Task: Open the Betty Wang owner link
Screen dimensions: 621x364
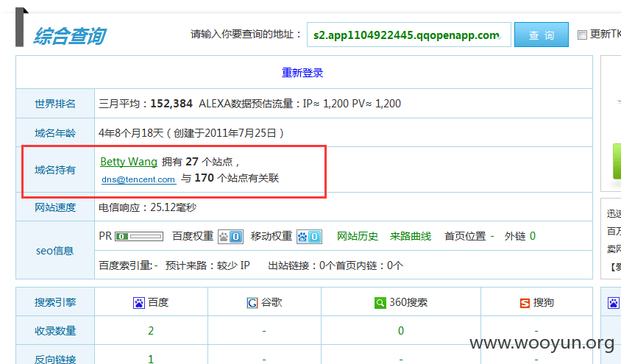Action: pos(129,162)
